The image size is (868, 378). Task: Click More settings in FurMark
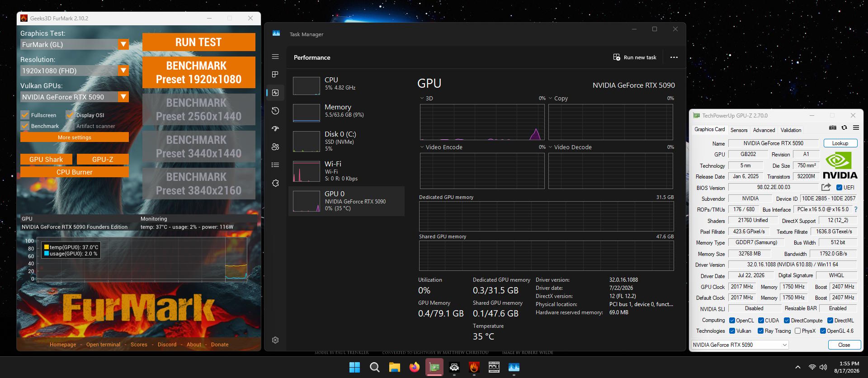click(x=75, y=137)
